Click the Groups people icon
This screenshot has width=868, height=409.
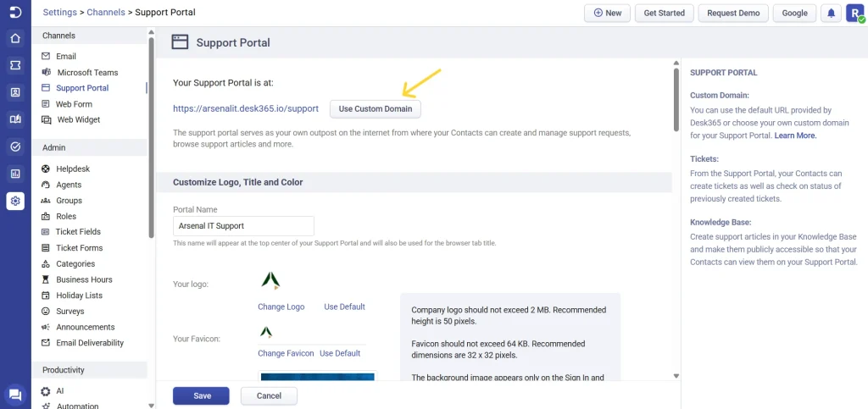point(46,201)
